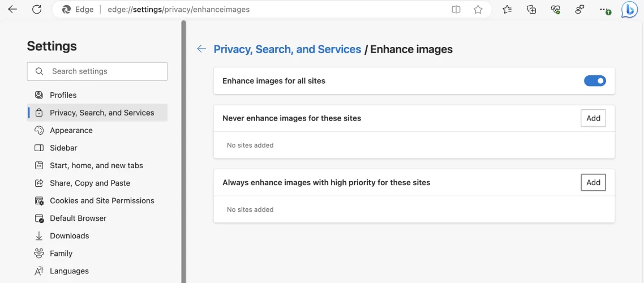Viewport: 644px width, 283px height.
Task: Open the Bing Chat sidebar icon
Action: tap(629, 10)
